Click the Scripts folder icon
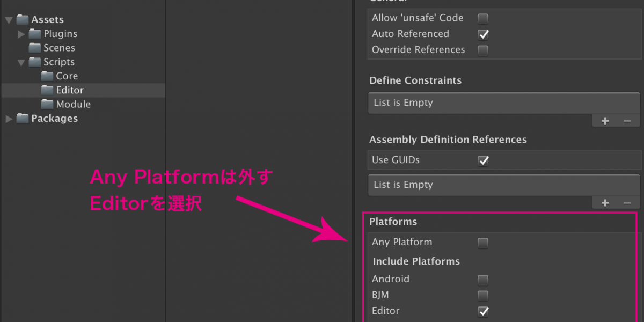The height and width of the screenshot is (322, 644). pos(35,62)
